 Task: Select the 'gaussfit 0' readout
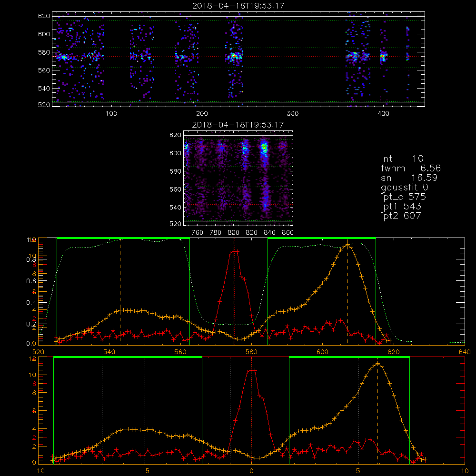[404, 187]
